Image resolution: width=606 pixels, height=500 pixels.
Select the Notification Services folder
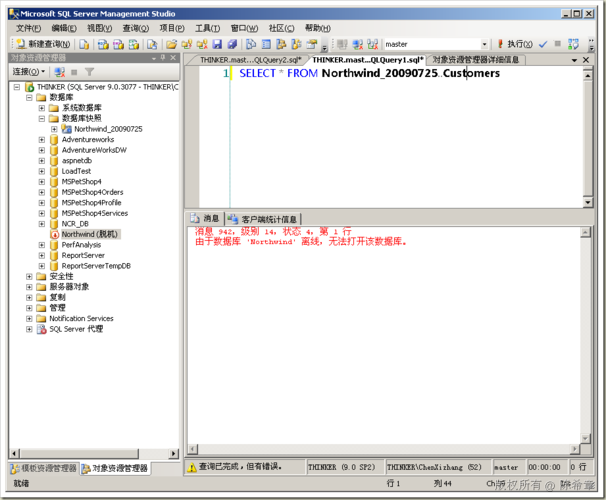point(81,319)
